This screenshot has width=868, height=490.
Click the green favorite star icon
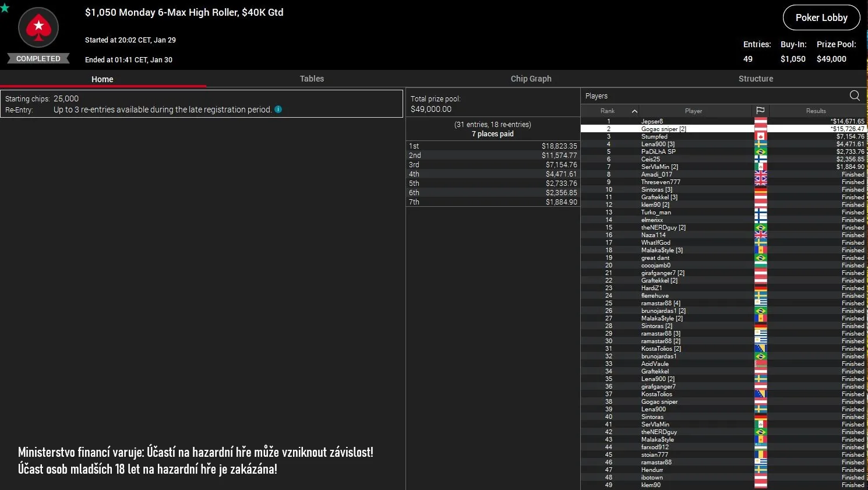[5, 8]
